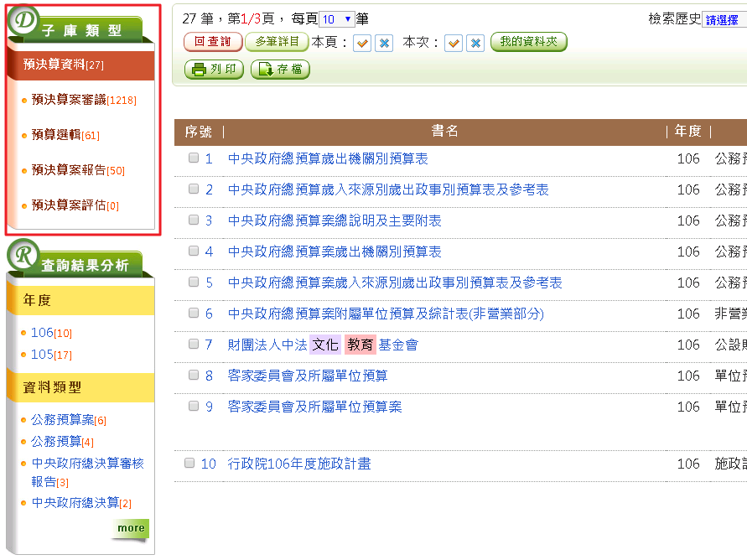The height and width of the screenshot is (560, 747).
Task: Open 客家委員會及所屬單位預算 link
Action: point(308,376)
